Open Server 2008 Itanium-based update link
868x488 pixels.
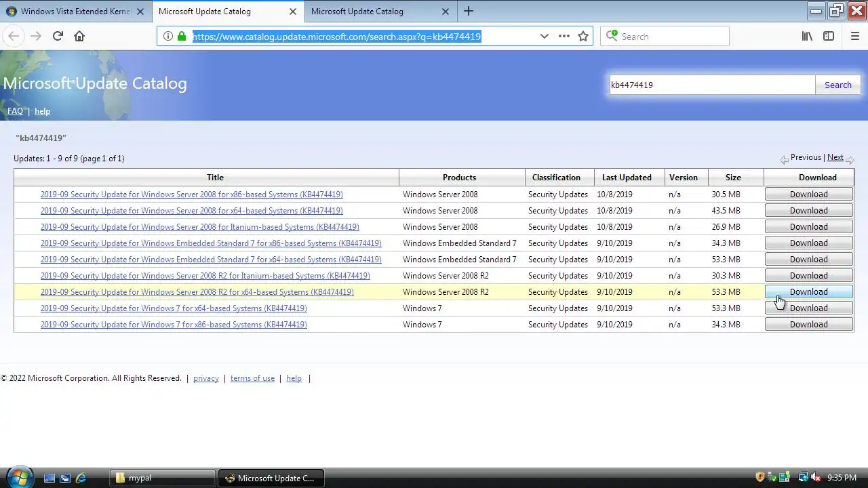pos(199,227)
